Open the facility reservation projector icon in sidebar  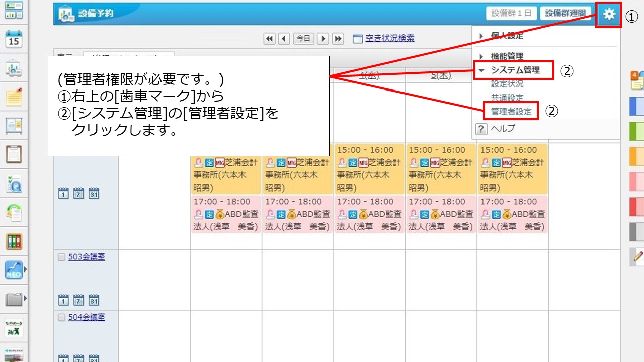coord(14,69)
